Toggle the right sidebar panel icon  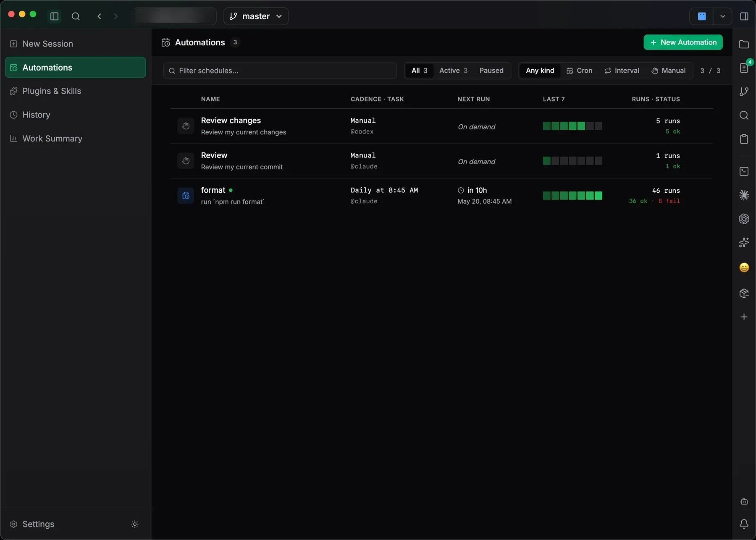click(x=744, y=16)
